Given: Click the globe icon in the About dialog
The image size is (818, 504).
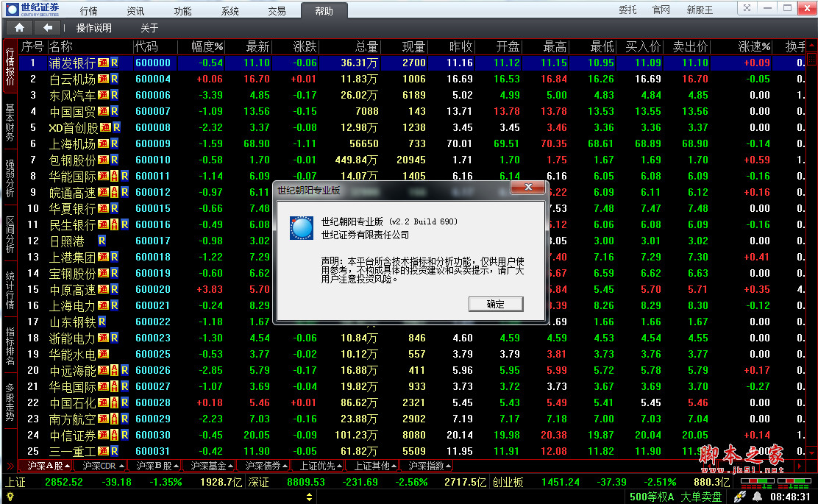Looking at the screenshot, I should (x=302, y=228).
